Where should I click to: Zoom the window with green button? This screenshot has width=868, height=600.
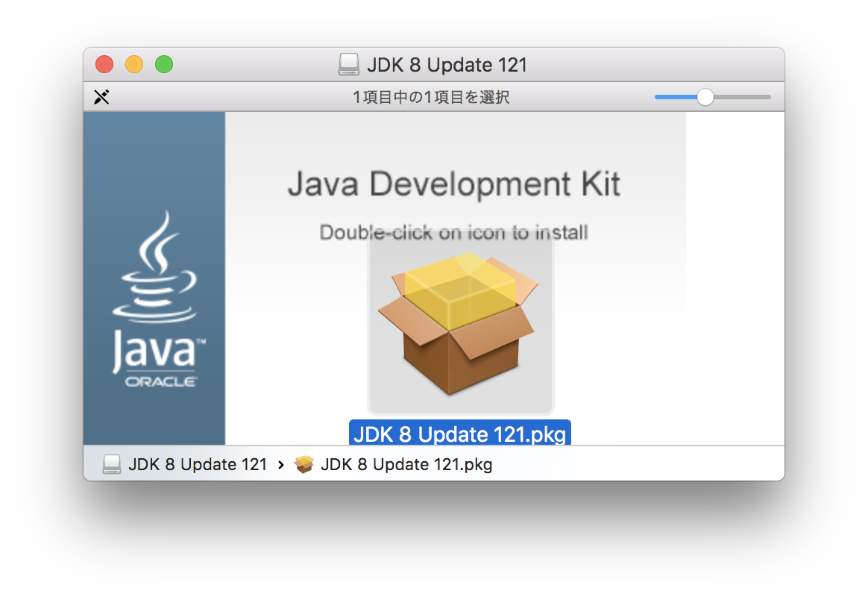pos(164,64)
